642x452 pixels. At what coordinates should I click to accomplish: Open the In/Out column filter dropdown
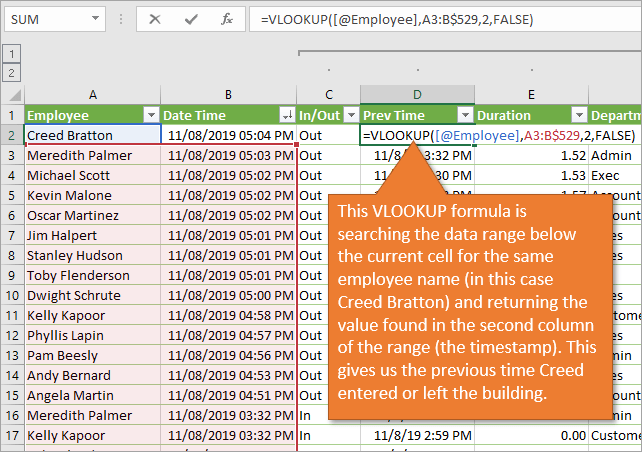tap(350, 115)
